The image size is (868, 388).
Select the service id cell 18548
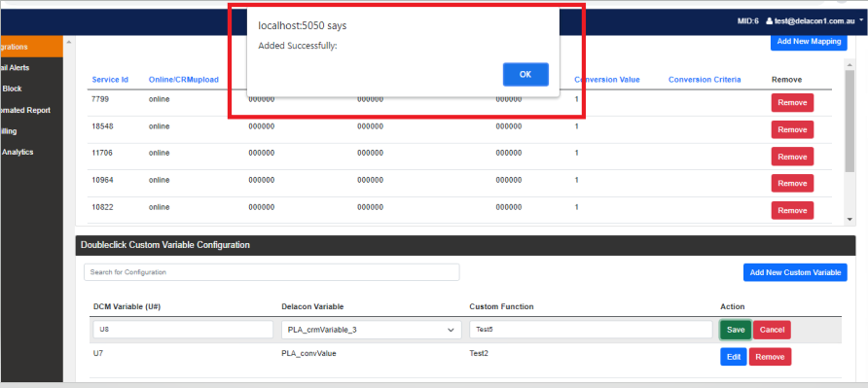pos(102,126)
